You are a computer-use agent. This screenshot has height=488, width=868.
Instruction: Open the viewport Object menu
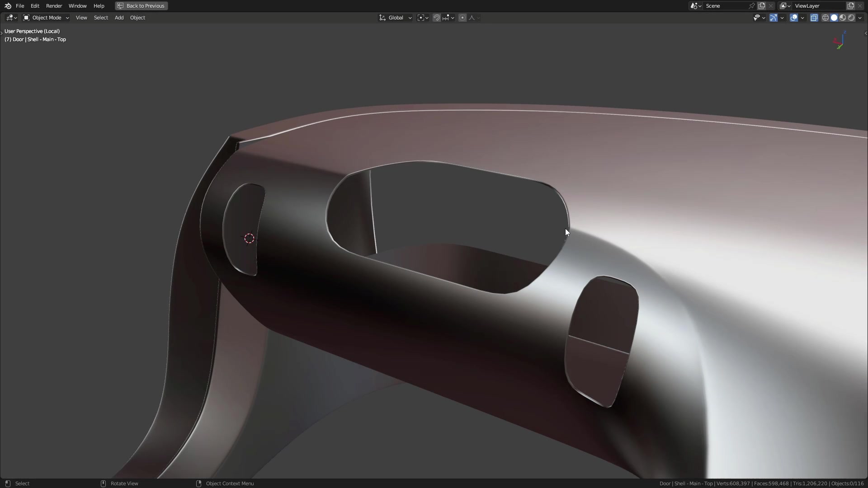click(137, 18)
